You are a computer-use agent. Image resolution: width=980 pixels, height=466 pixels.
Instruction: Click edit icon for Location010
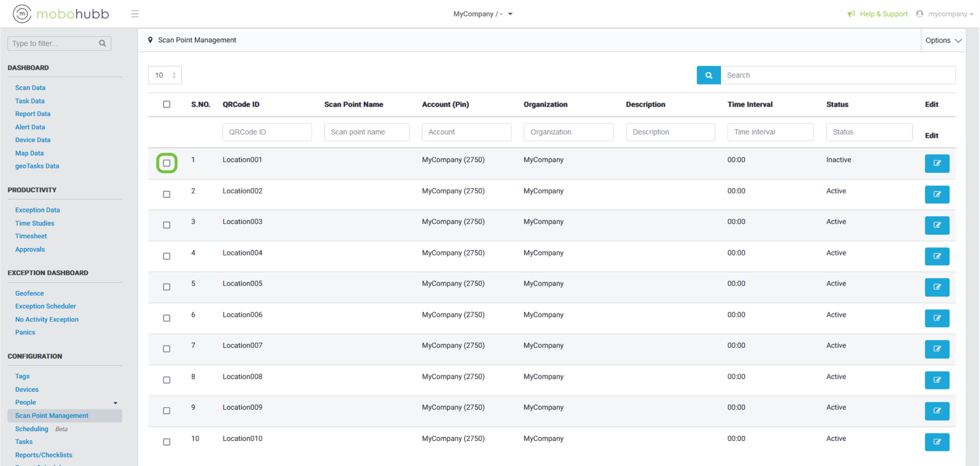click(937, 442)
